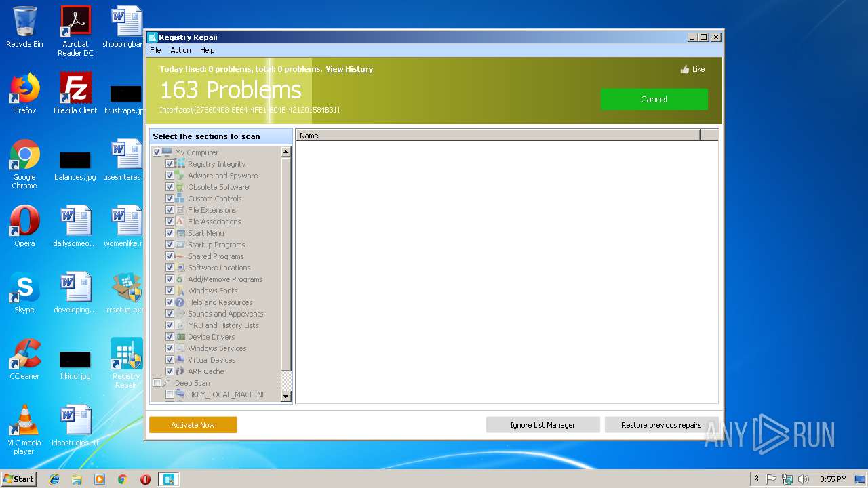Open the Help menu
Image resolution: width=868 pixels, height=488 pixels.
208,50
